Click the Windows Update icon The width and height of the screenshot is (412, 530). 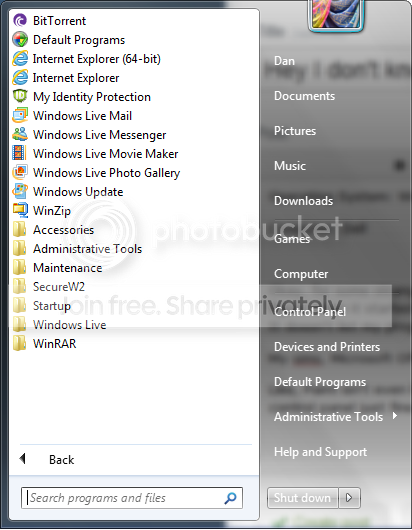tap(20, 191)
